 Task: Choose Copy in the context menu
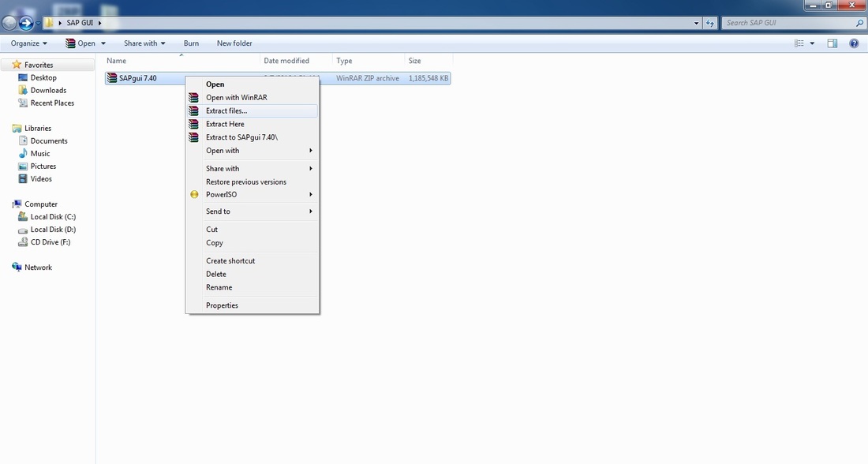click(x=253, y=242)
